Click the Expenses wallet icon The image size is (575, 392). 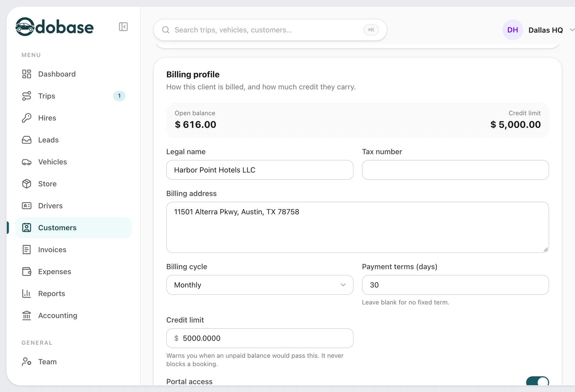[27, 272]
